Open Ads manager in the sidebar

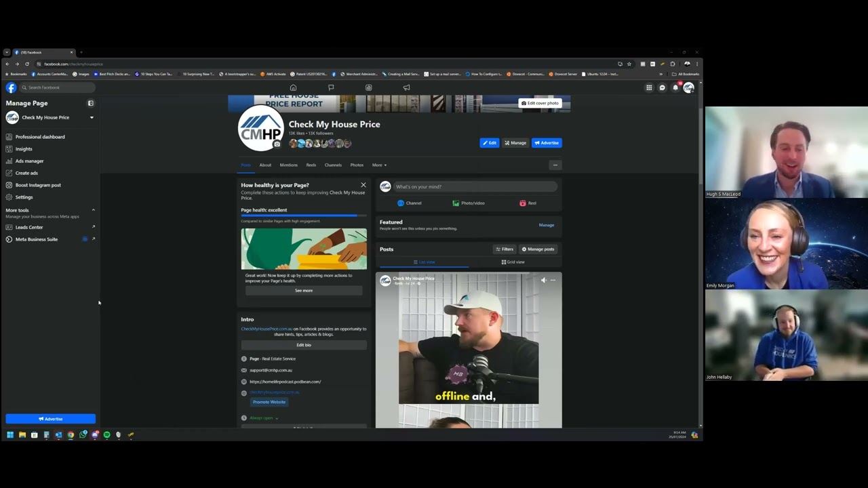pos(29,161)
